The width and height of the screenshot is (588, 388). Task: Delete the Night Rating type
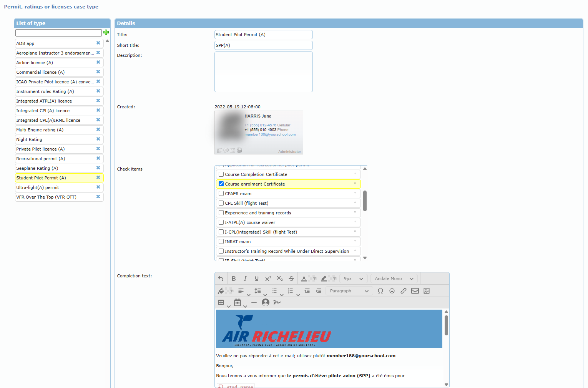click(x=98, y=139)
